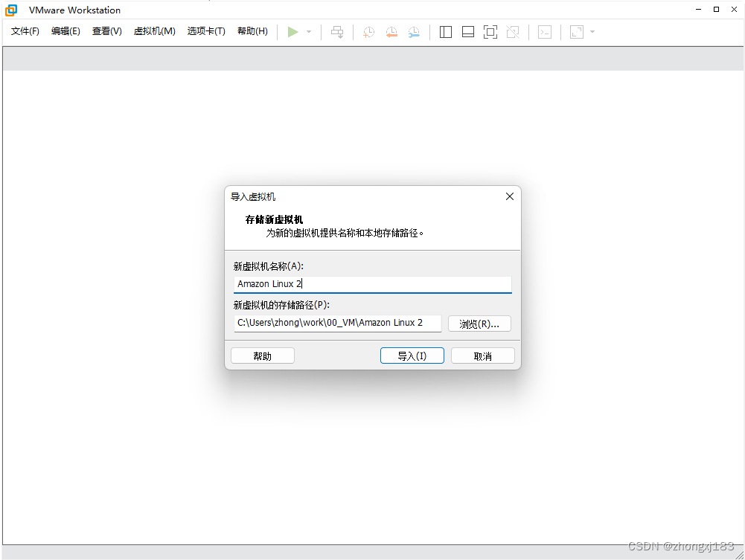This screenshot has width=745, height=560.
Task: Click the 取消 cancel button
Action: [x=483, y=356]
